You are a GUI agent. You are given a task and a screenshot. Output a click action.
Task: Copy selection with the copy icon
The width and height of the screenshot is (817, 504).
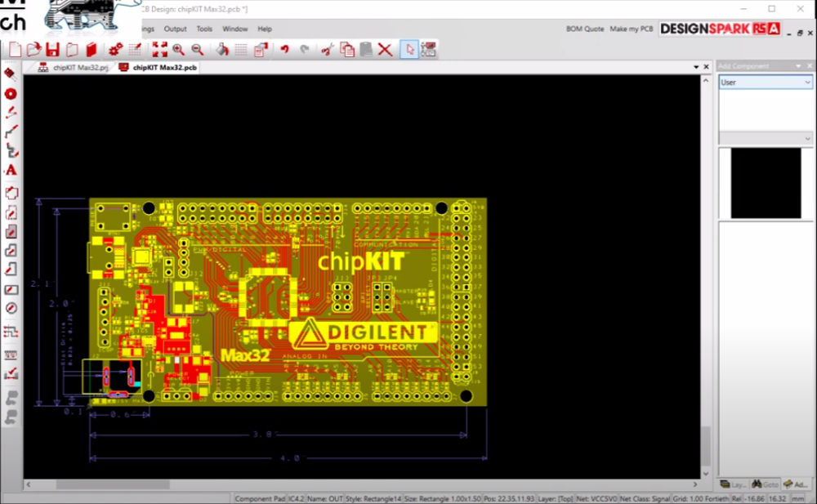[347, 50]
